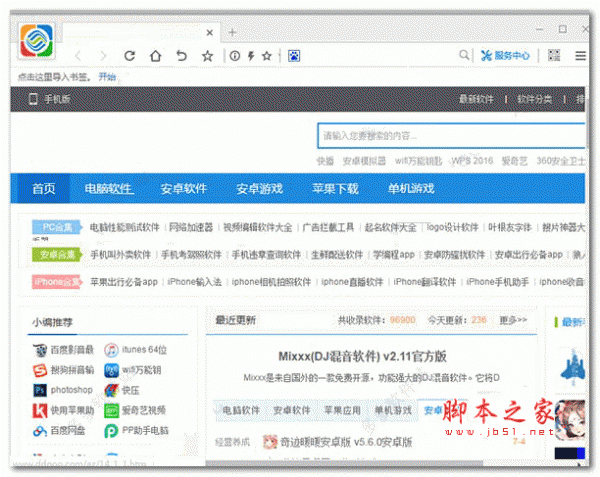The height and width of the screenshot is (477, 600).
Task: Click the 爱奇艺 hot search keyword
Action: (x=514, y=161)
